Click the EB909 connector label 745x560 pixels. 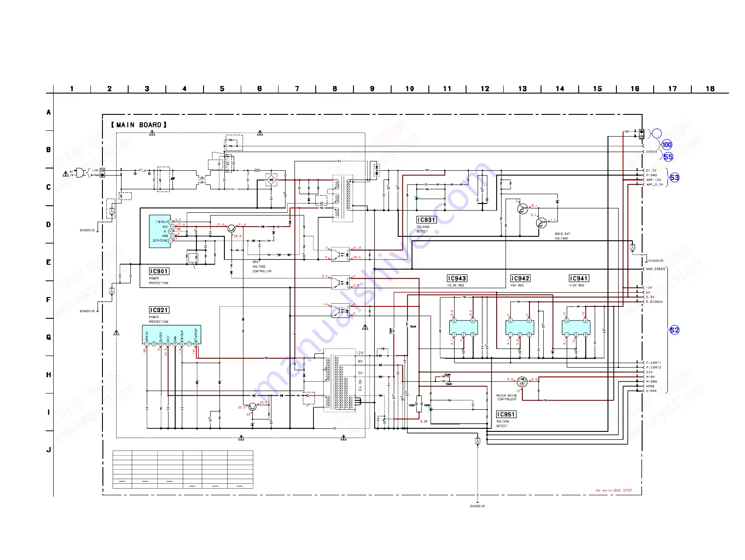[x=651, y=152]
